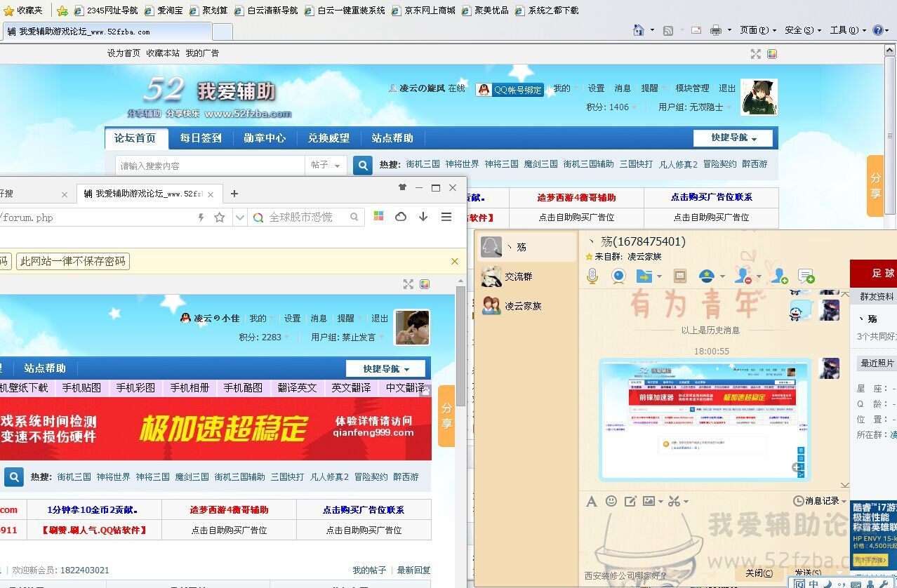
Task: Open the emoji smiley picker
Action: pyautogui.click(x=611, y=501)
